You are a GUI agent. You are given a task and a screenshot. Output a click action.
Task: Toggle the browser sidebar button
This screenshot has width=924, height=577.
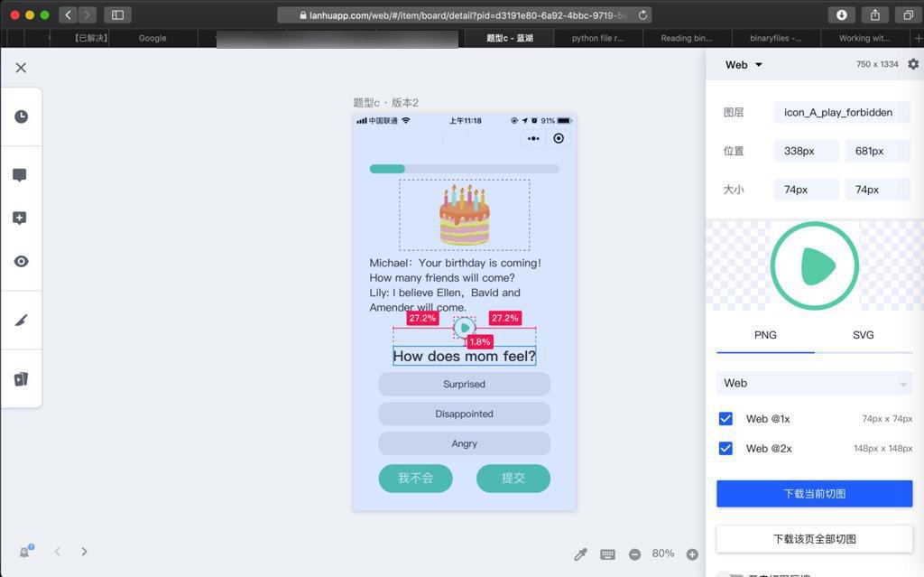[x=117, y=14]
